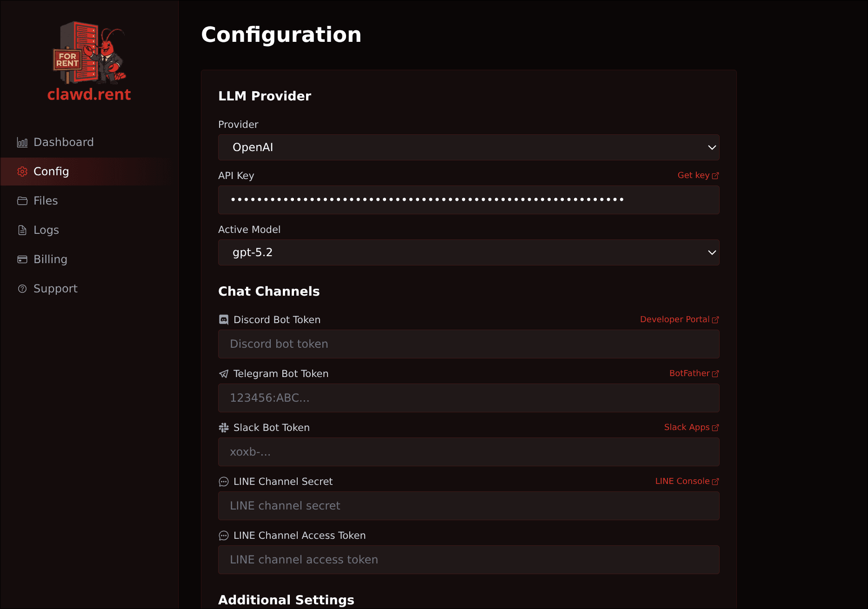Navigate to Billing in the sidebar
868x609 pixels.
point(50,259)
